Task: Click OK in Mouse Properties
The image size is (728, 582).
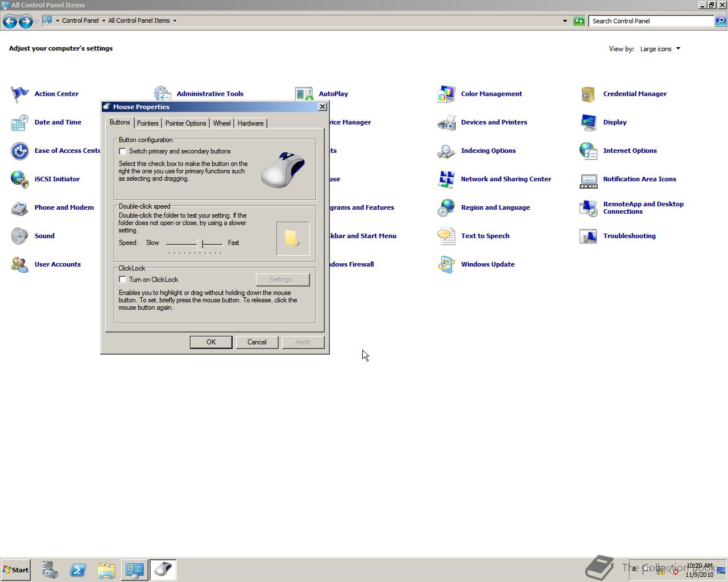Action: tap(211, 342)
